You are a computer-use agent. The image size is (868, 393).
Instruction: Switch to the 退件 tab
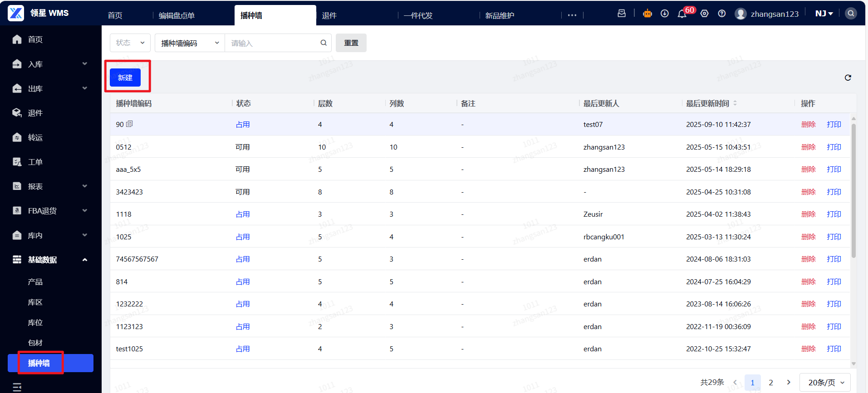click(329, 15)
